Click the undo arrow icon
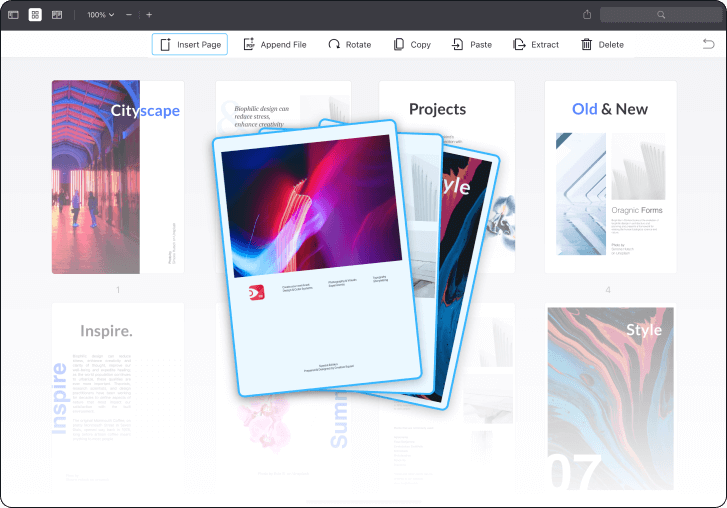This screenshot has height=508, width=727. (708, 44)
